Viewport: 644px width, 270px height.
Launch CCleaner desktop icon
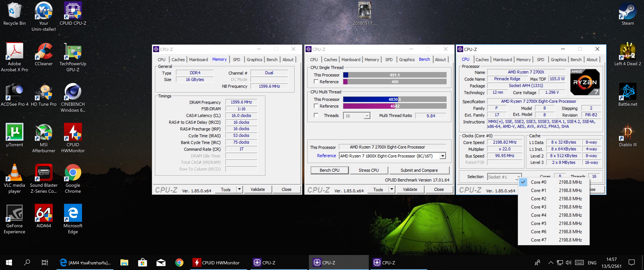click(x=44, y=54)
